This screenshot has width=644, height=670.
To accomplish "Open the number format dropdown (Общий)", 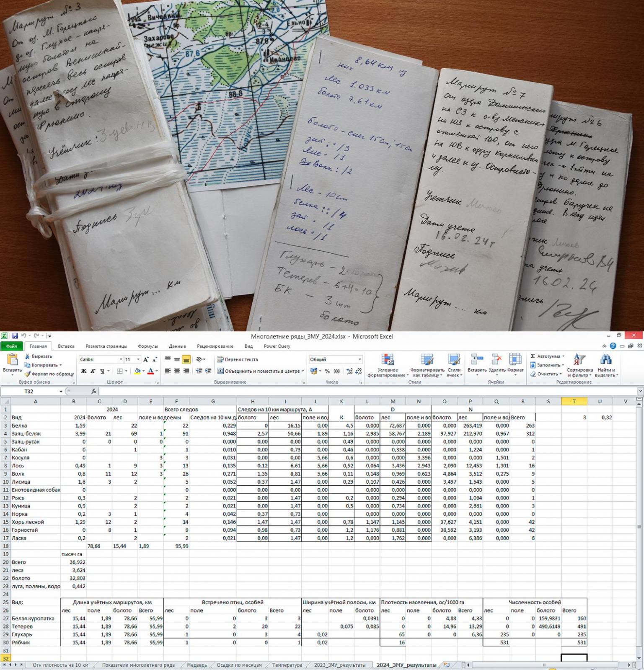I will pyautogui.click(x=360, y=360).
